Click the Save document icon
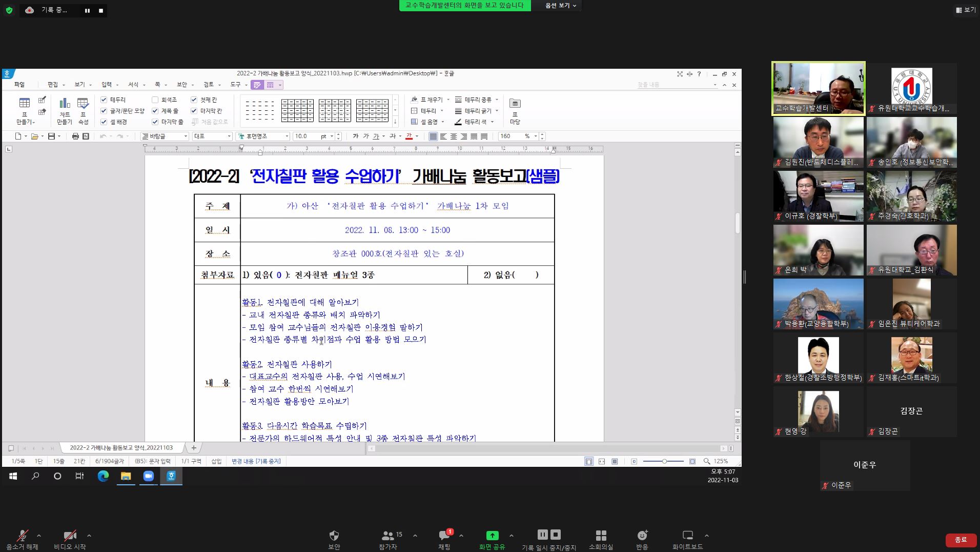 [x=51, y=136]
